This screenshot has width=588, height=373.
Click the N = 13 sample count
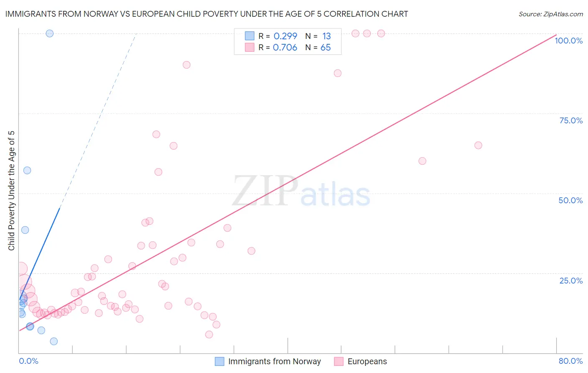point(318,36)
